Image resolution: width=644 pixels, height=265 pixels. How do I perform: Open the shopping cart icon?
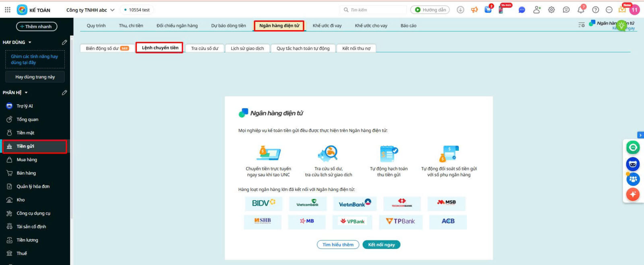tap(488, 10)
